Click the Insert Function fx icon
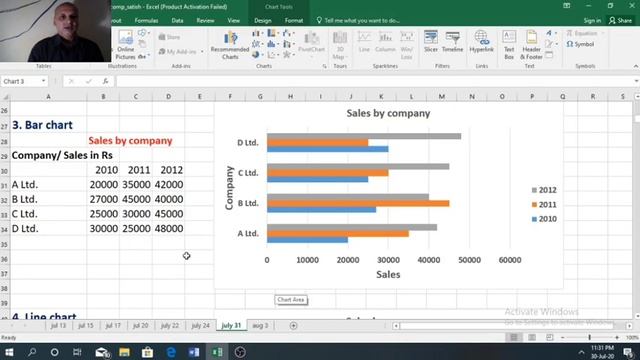 105,81
